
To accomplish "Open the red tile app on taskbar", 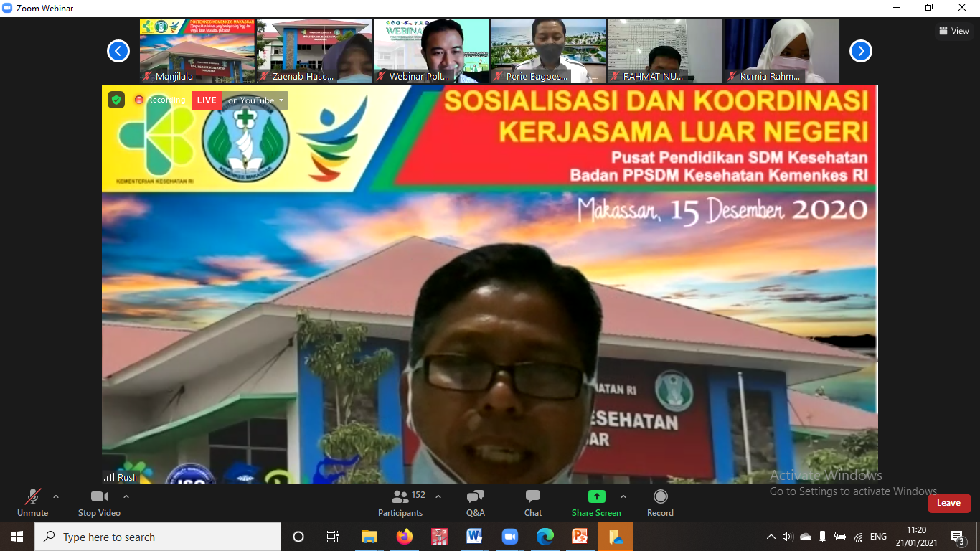I will (x=440, y=537).
